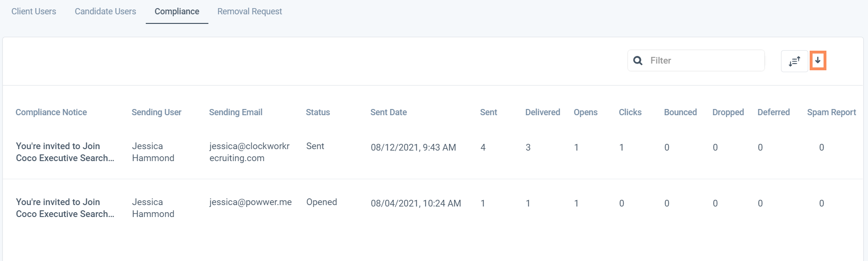Click the Sent Date column header

(389, 112)
